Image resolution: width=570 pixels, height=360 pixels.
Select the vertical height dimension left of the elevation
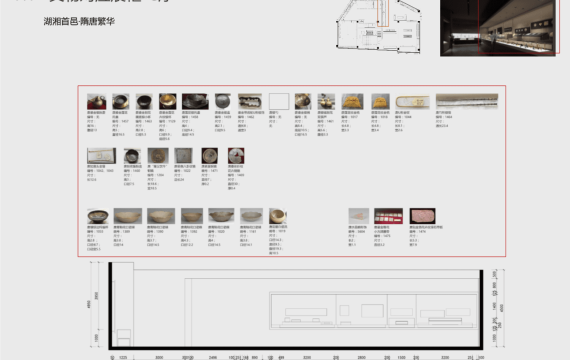[x=89, y=304]
